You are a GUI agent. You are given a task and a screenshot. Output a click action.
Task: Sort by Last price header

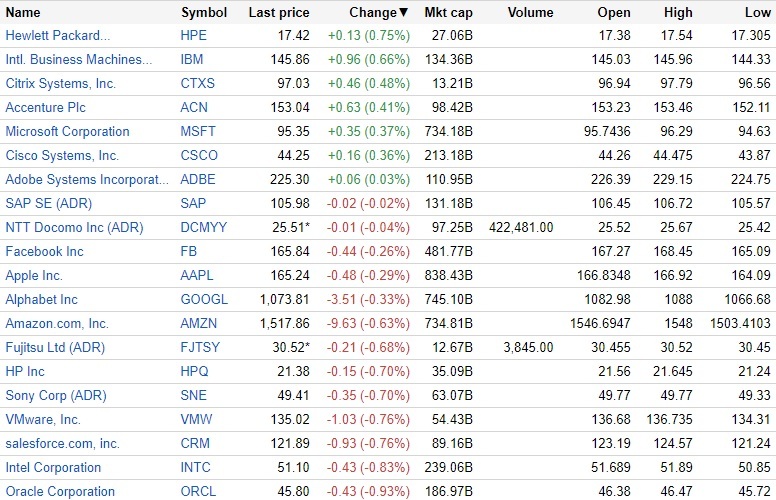pyautogui.click(x=279, y=13)
